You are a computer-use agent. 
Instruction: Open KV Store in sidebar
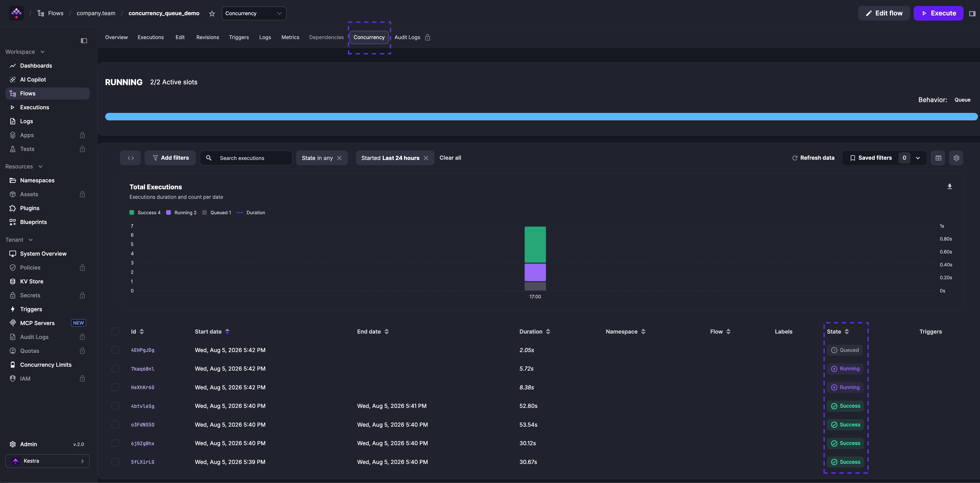[48, 281]
